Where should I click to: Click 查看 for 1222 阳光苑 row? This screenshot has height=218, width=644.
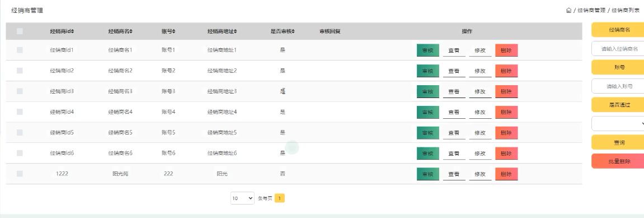[x=454, y=174]
